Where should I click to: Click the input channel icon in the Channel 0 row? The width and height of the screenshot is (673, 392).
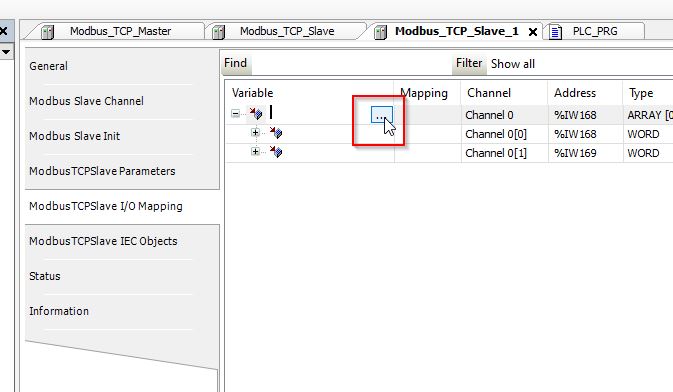[256, 114]
